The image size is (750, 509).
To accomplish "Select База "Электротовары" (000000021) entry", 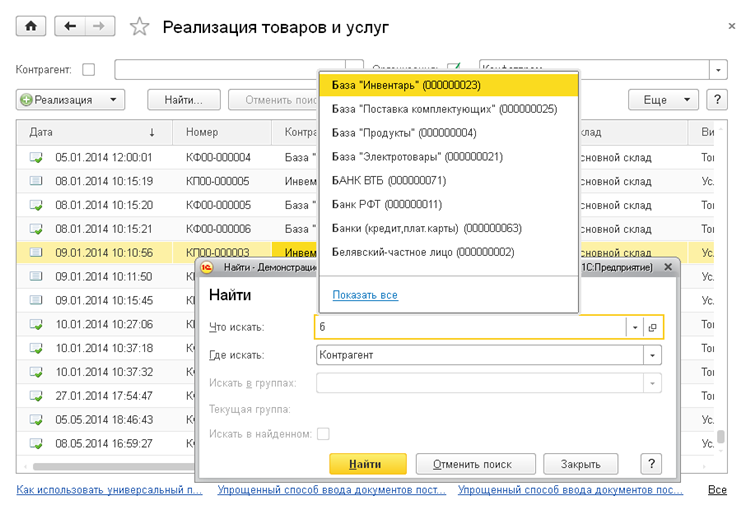I will coord(449,157).
